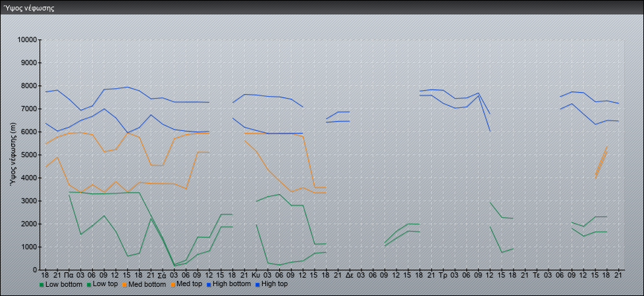644x296 pixels.
Task: Click the Med bottom orange legend swatch
Action: tap(124, 284)
